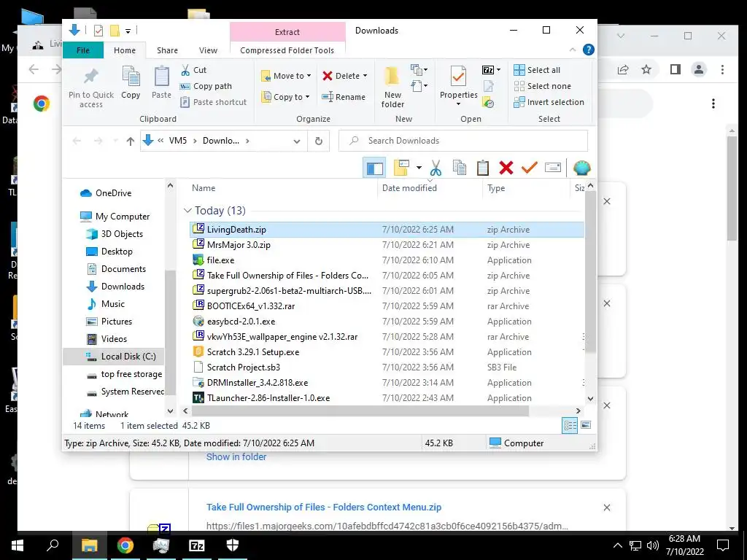Click Paste shortcut in the ribbon
Viewport: 747px width, 560px height.
tap(214, 102)
